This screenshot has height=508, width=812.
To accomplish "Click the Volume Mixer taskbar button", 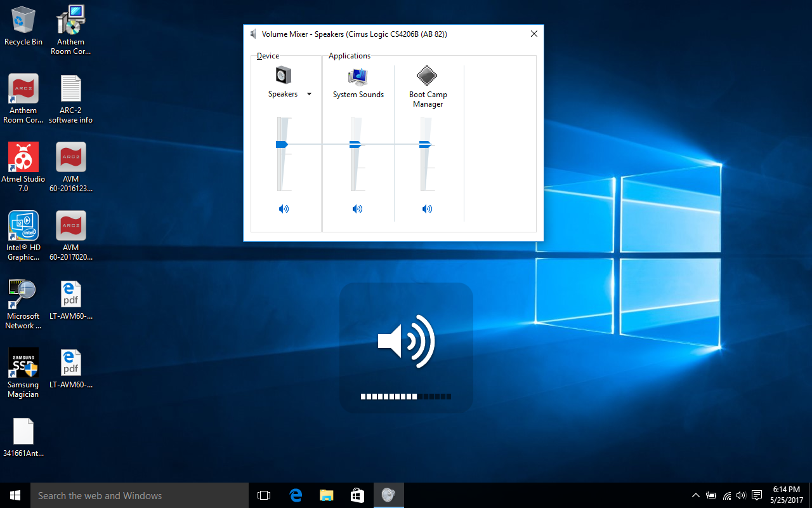I will (x=388, y=495).
